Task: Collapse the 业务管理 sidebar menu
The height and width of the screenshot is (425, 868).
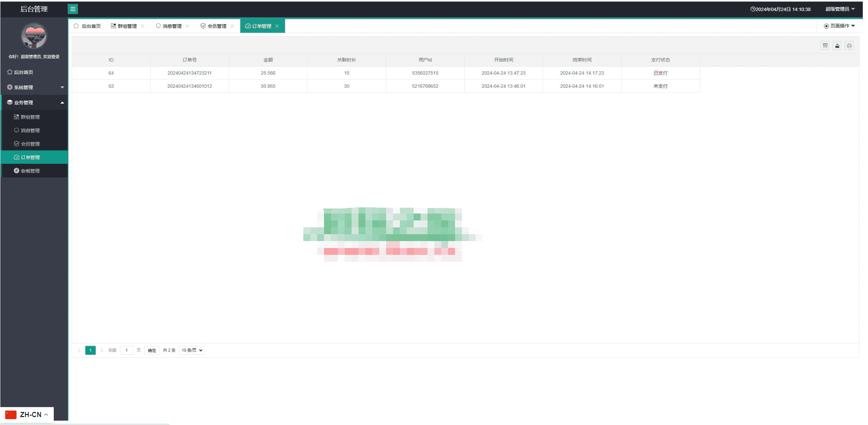Action: click(x=34, y=102)
